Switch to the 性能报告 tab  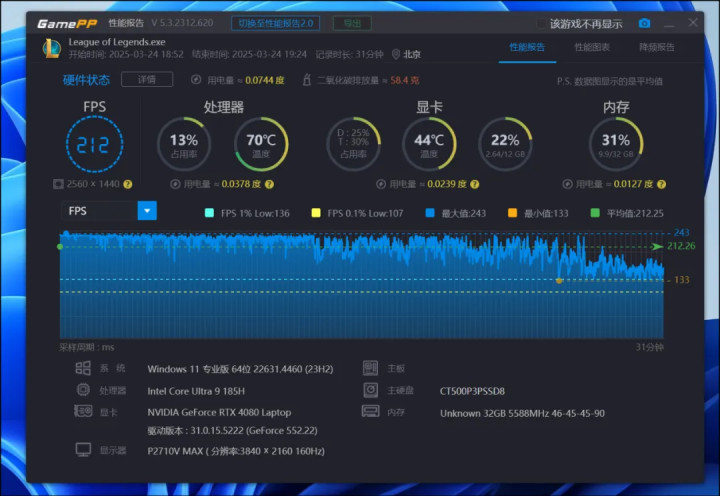[527, 47]
